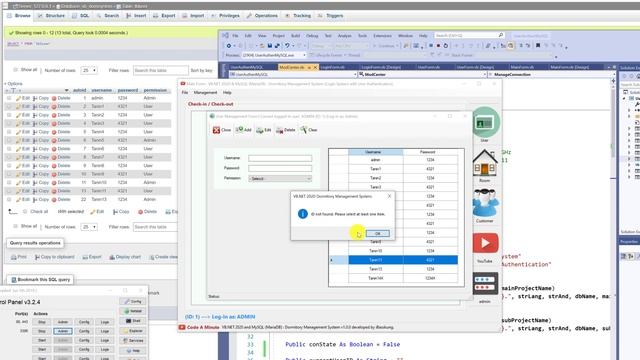Open the ModCenter class dropdown in editor
This screenshot has width=640, height=360.
pos(422,75)
